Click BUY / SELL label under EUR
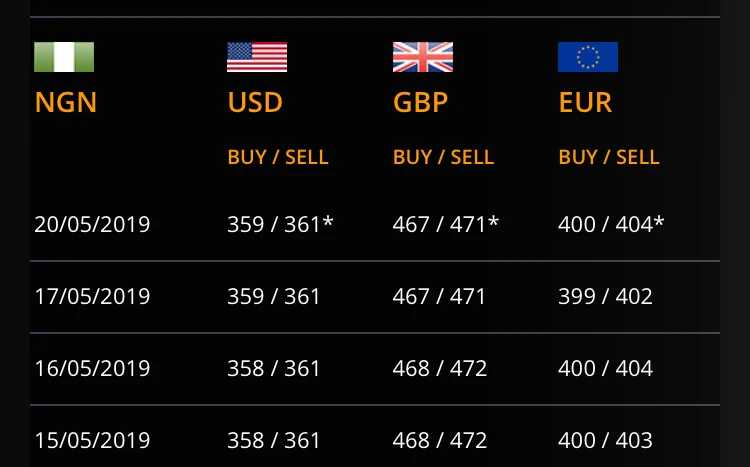750x467 pixels. pos(609,157)
